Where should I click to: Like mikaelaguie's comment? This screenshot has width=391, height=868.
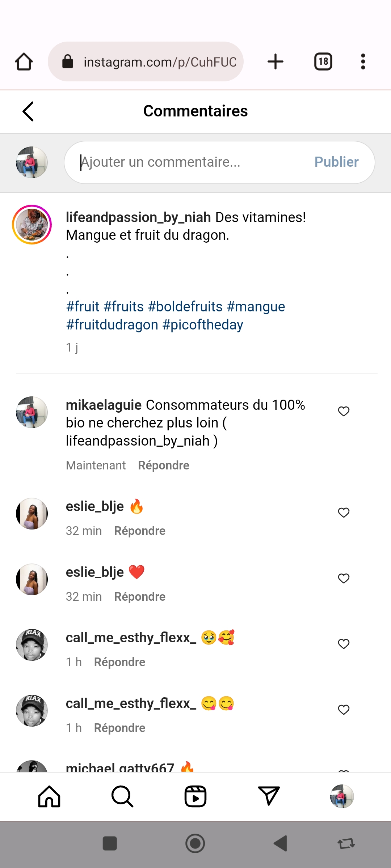[x=344, y=411]
